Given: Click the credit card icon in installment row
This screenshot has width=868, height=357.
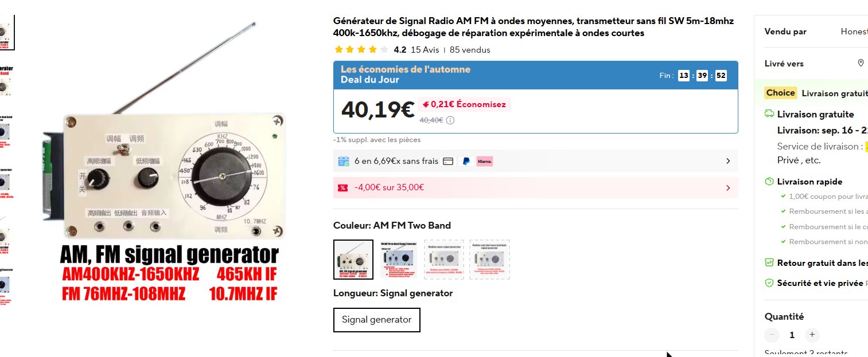Looking at the screenshot, I should [448, 161].
